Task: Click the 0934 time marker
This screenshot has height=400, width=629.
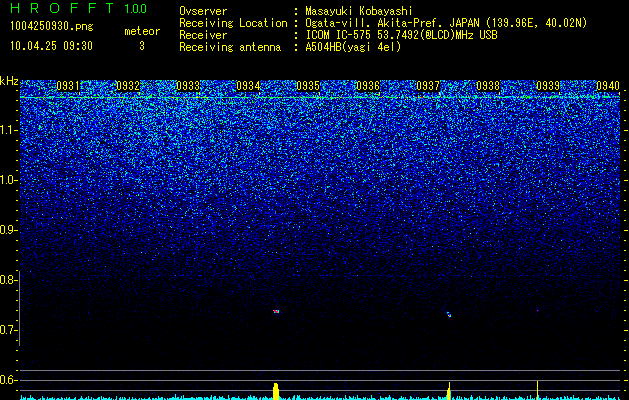Action: click(x=248, y=86)
